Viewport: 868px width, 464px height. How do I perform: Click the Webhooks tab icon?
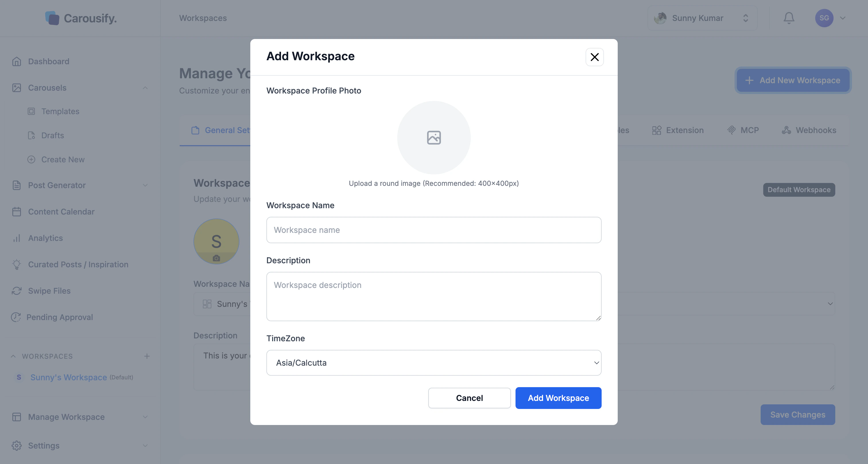[x=786, y=130]
